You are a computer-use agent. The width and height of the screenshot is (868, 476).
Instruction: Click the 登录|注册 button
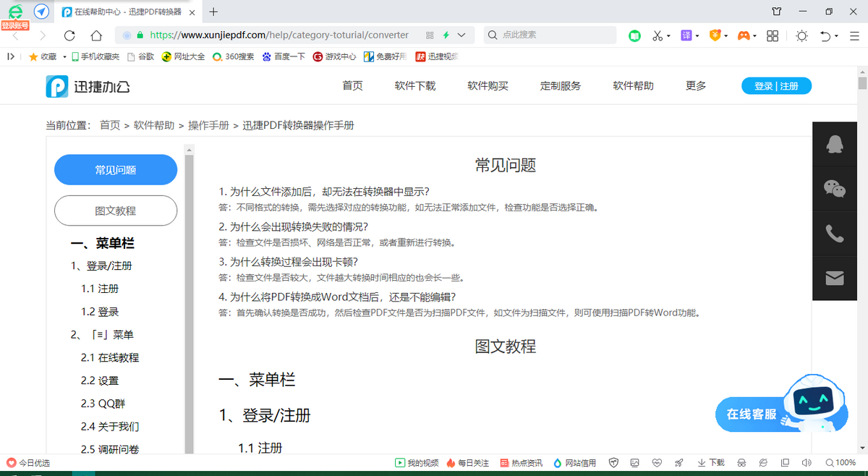pos(776,85)
